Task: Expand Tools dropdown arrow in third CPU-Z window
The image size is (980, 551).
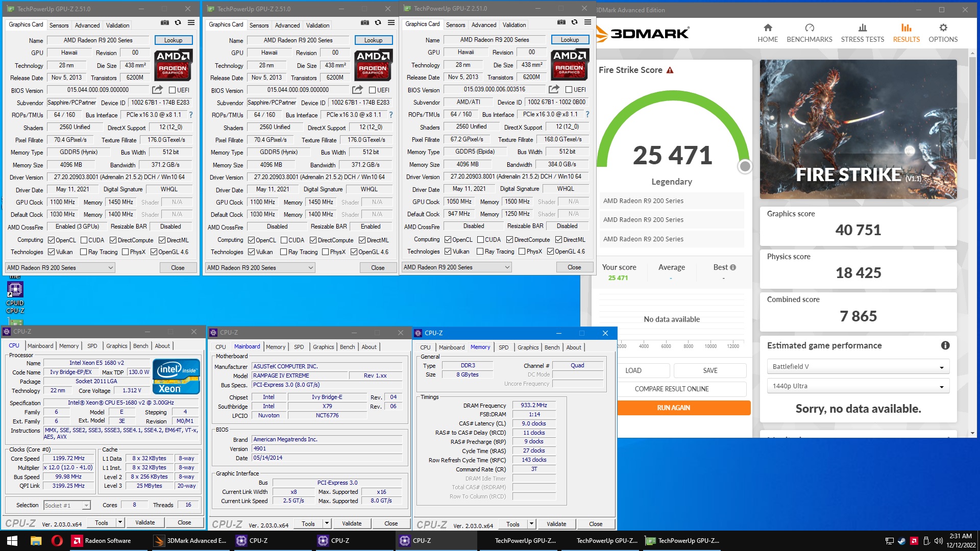Action: 531,524
